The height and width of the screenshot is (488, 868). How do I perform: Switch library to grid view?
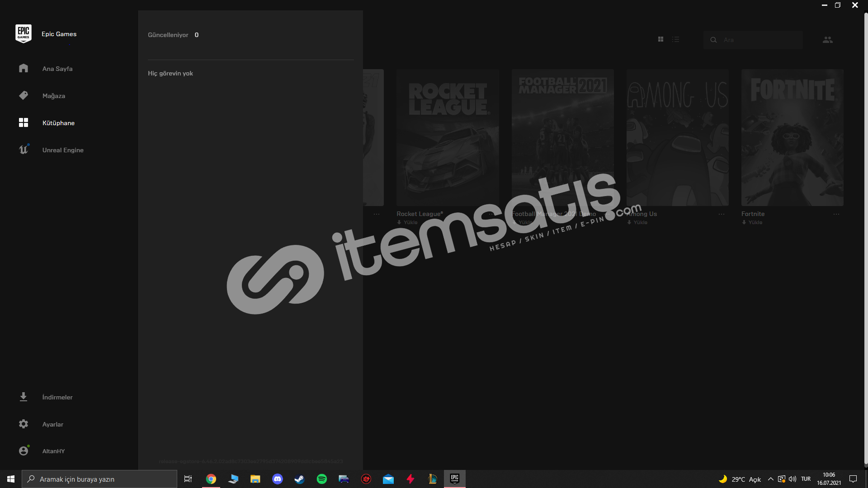(x=660, y=40)
